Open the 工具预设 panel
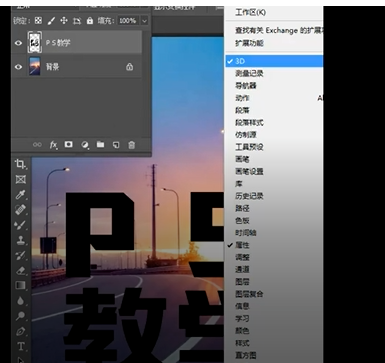The width and height of the screenshot is (385, 363). pyautogui.click(x=274, y=147)
